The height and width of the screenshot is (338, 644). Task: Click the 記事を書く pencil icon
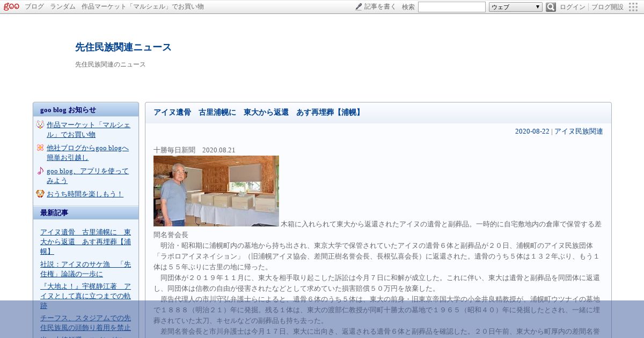358,7
